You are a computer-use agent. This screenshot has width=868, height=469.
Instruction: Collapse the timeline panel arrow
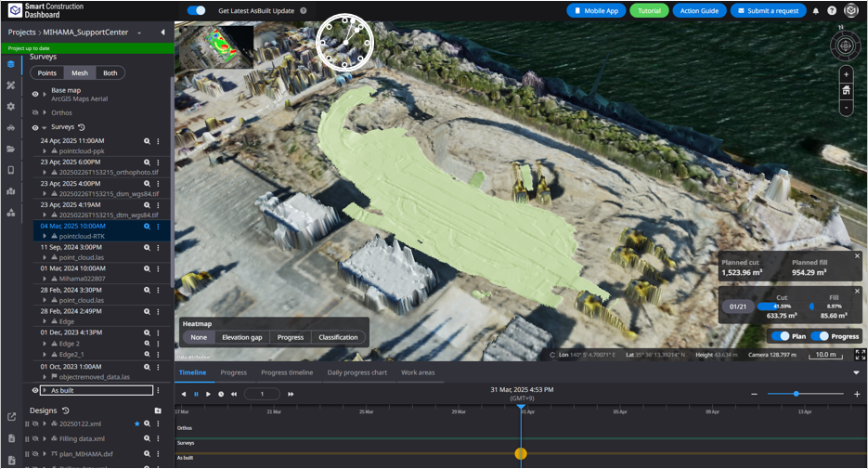point(856,372)
